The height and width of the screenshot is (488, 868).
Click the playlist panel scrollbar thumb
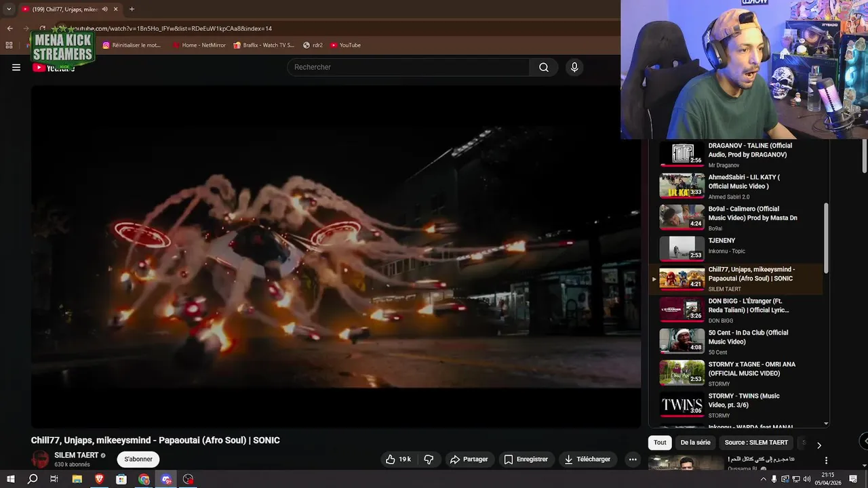click(x=826, y=237)
